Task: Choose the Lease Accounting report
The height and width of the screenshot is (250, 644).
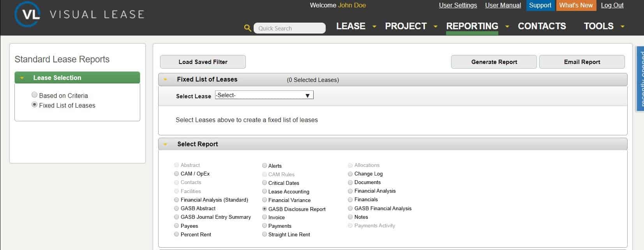Action: click(265, 191)
